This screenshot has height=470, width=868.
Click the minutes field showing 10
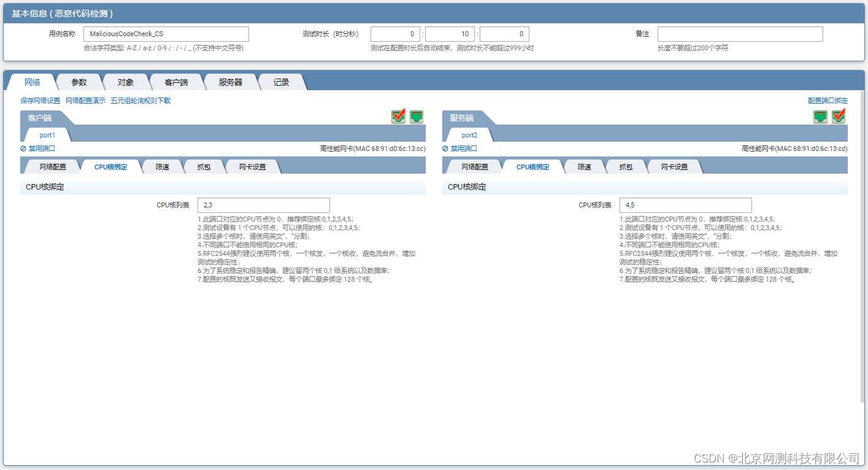pyautogui.click(x=450, y=34)
